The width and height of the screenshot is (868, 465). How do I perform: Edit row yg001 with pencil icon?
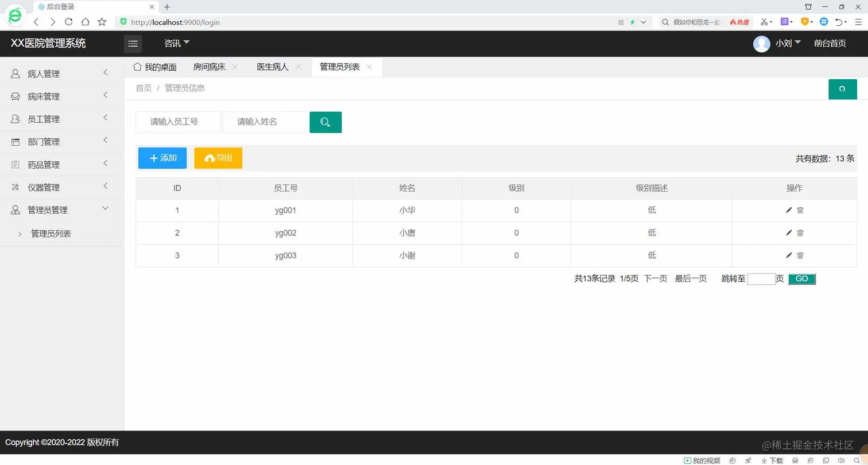(x=789, y=210)
